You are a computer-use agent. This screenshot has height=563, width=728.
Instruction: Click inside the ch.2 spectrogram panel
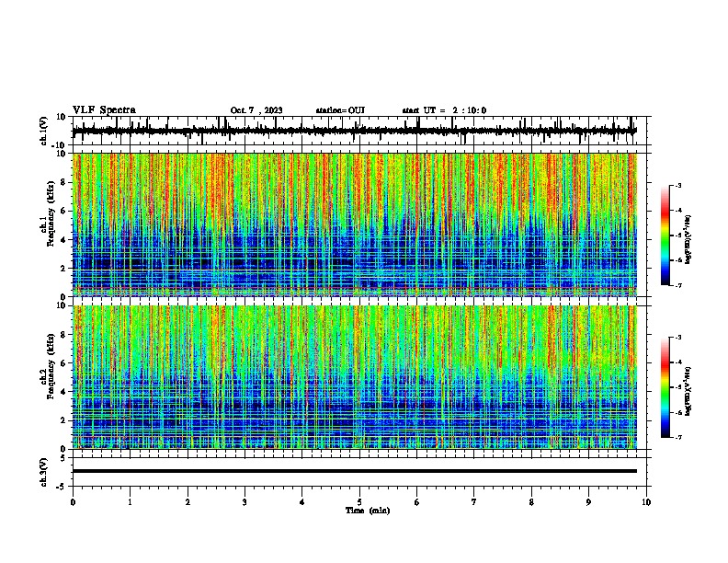coord(354,377)
